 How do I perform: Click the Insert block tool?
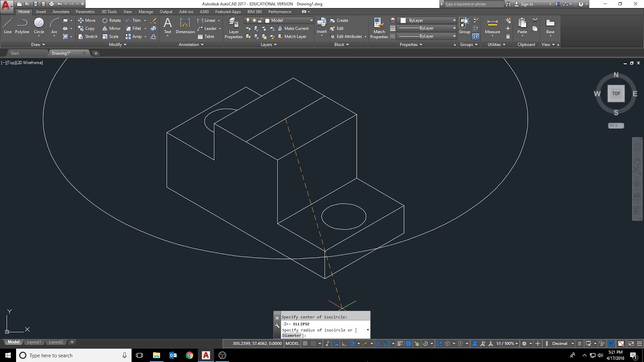321,26
